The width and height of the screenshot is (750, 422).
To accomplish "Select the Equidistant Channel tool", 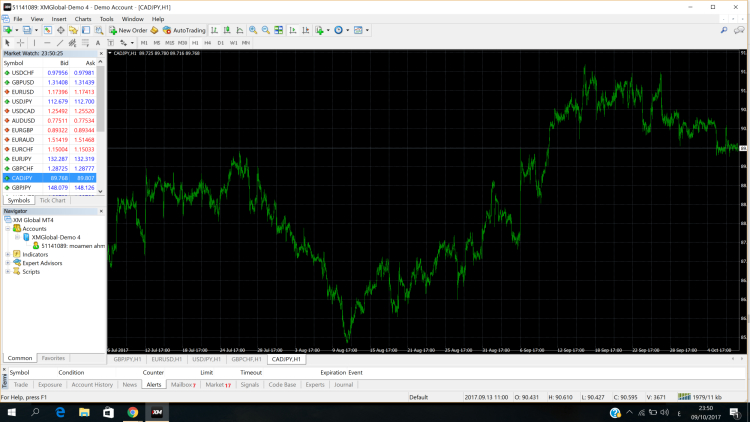I will [72, 43].
